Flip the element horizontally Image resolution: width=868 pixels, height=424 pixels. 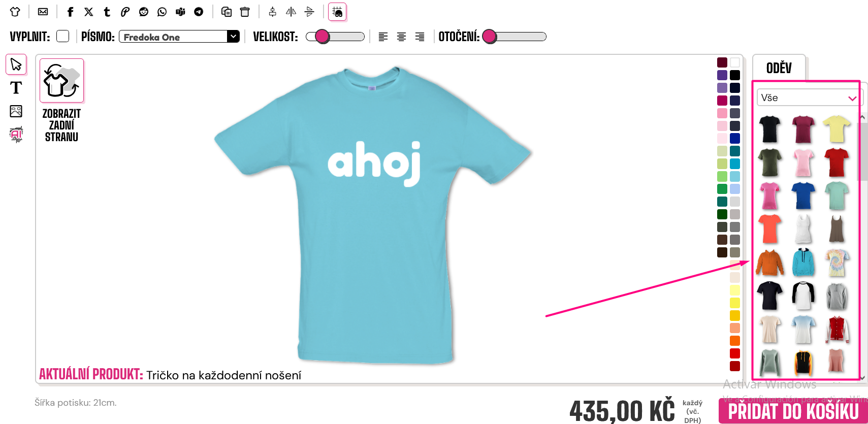[x=291, y=12]
